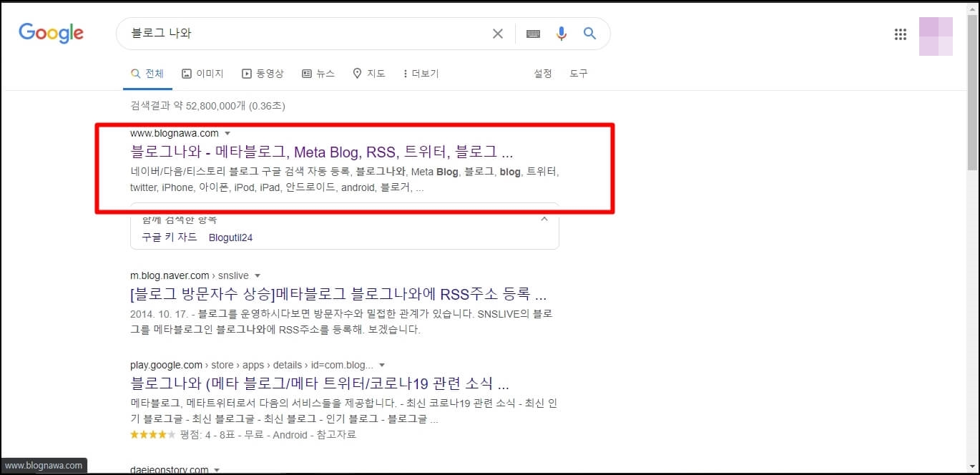The width and height of the screenshot is (980, 475).
Task: Open 설정 search settings
Action: pyautogui.click(x=543, y=74)
